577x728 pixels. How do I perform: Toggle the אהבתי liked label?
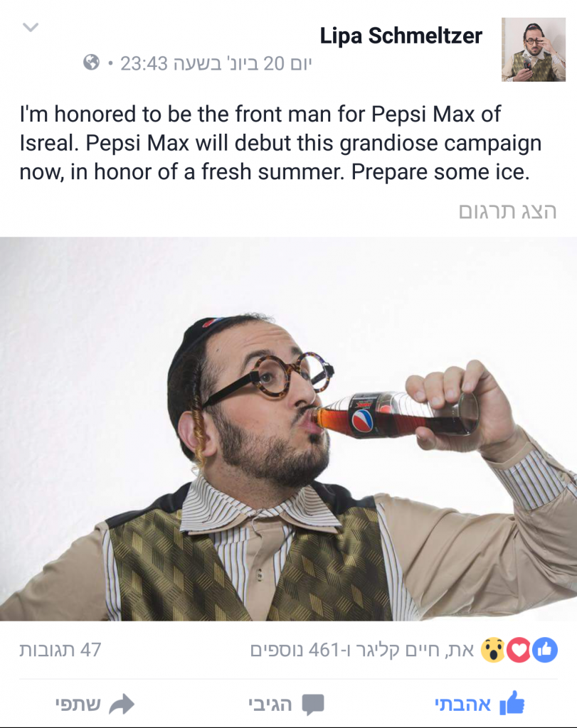pos(462,705)
